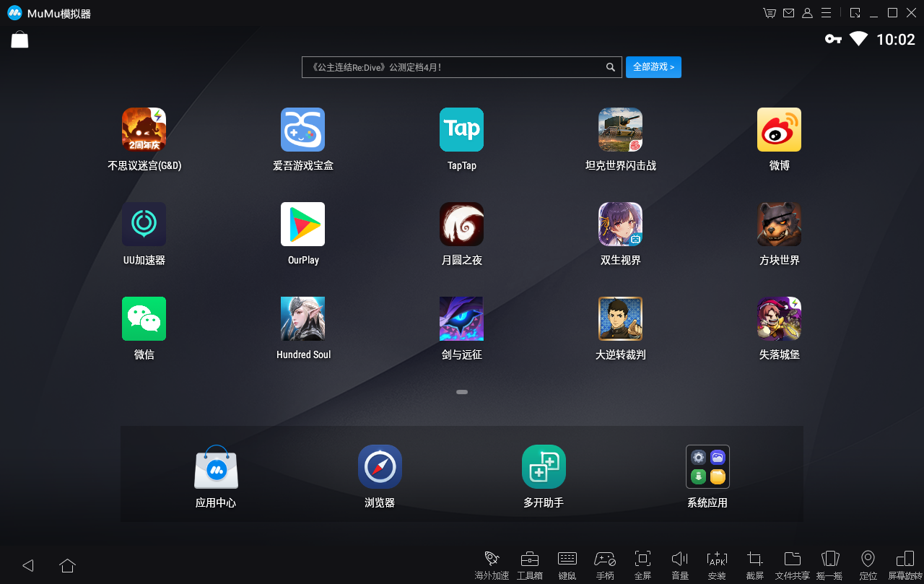Open the OurPlay app
Viewport: 924px width, 584px height.
click(302, 225)
